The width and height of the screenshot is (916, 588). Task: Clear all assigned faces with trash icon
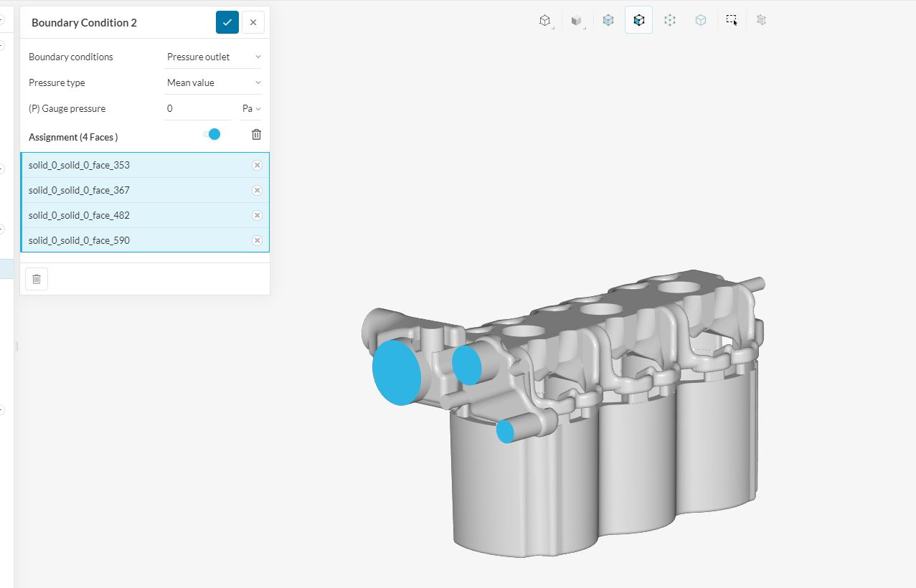pos(256,134)
